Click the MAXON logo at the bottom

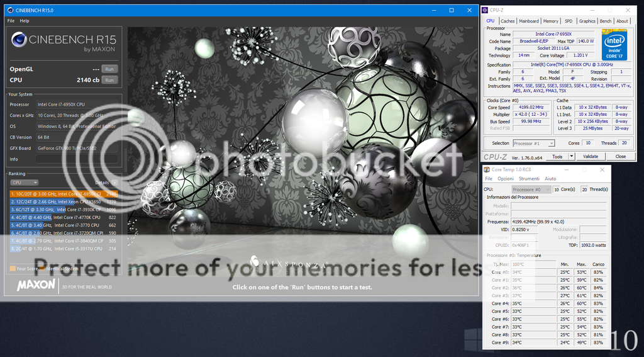pyautogui.click(x=31, y=285)
